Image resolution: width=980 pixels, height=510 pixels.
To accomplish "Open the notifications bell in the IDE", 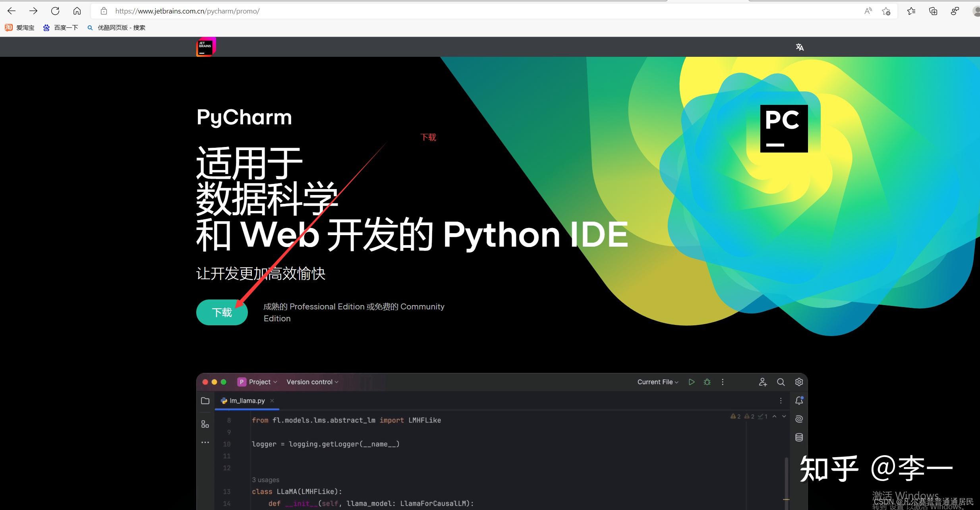I will [800, 400].
